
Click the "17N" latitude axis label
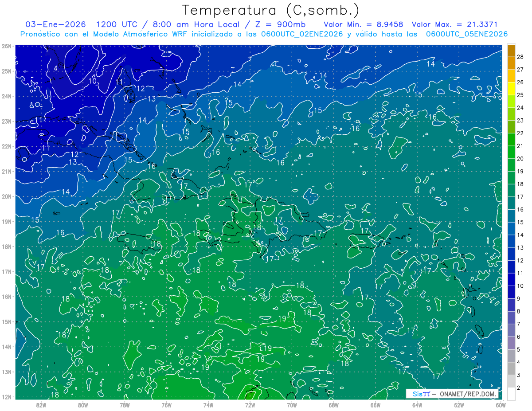tap(7, 271)
